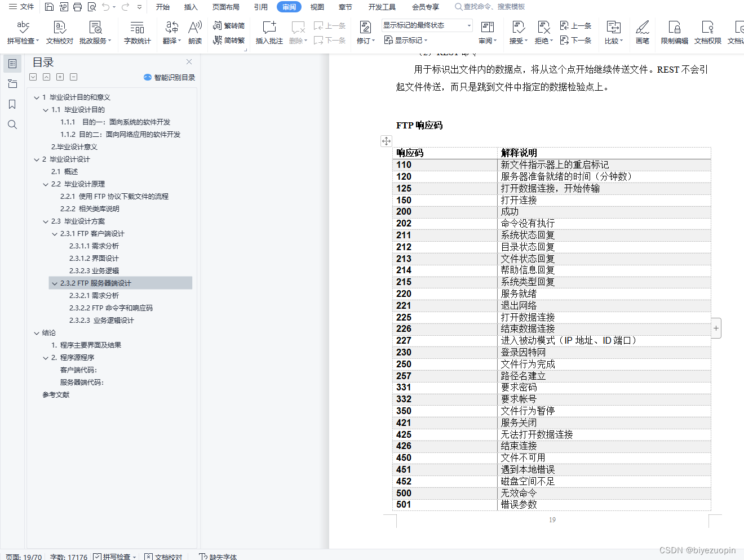Click the print icon in the quick access bar
The height and width of the screenshot is (560, 744).
(77, 7)
